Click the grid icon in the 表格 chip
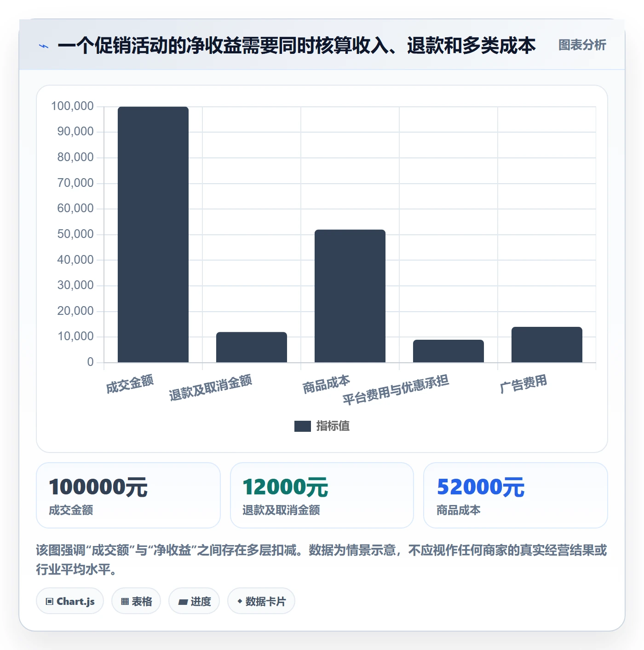The width and height of the screenshot is (644, 650). pyautogui.click(x=125, y=602)
